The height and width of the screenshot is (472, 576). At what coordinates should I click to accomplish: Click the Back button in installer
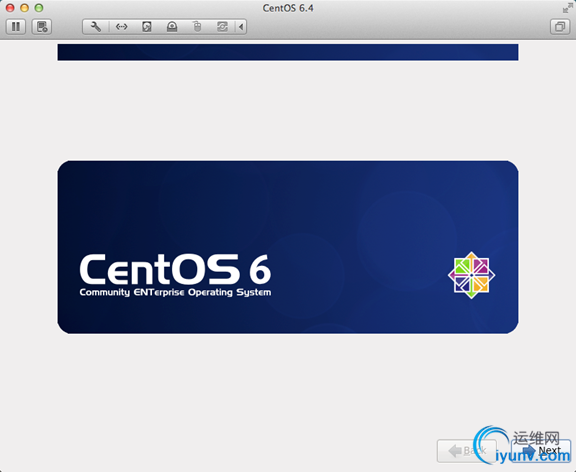click(467, 450)
